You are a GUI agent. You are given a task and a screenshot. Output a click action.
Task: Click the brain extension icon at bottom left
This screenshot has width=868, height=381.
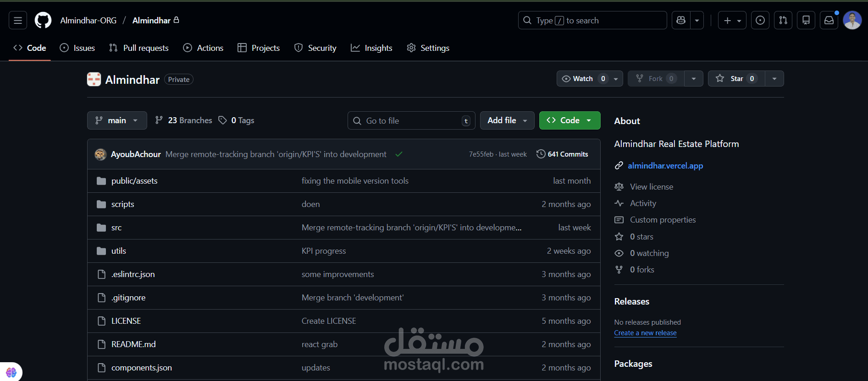point(11,372)
